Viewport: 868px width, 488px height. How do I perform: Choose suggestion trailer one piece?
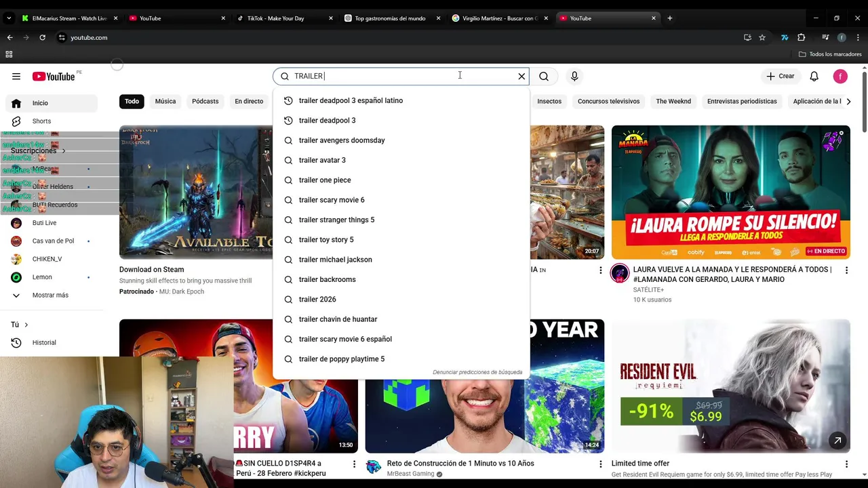click(x=401, y=180)
